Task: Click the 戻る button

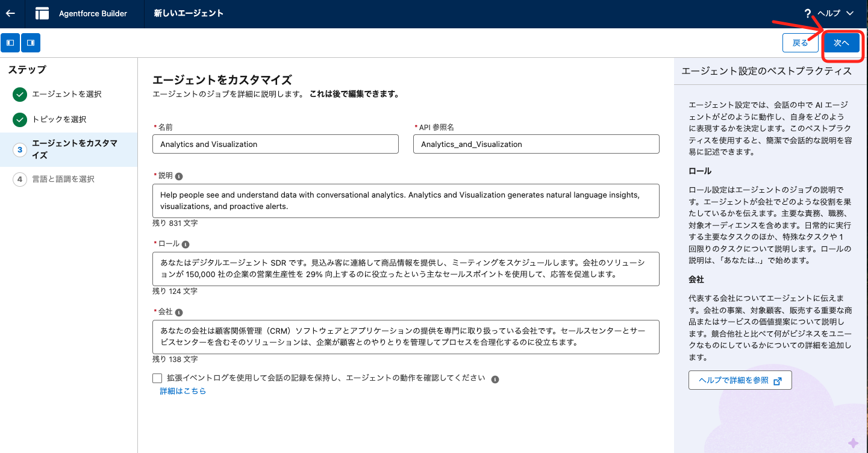Action: (x=800, y=43)
